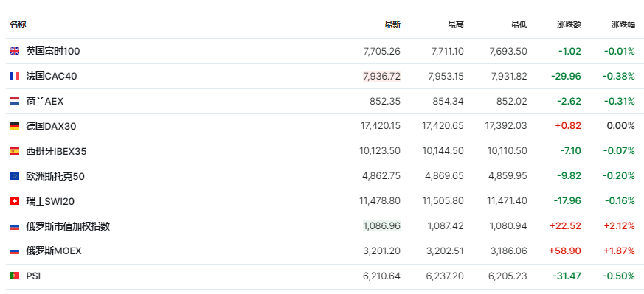Click high value 7,953.15 in 法国CAC40 row
Viewport: 644px width, 294px height.
[446, 77]
